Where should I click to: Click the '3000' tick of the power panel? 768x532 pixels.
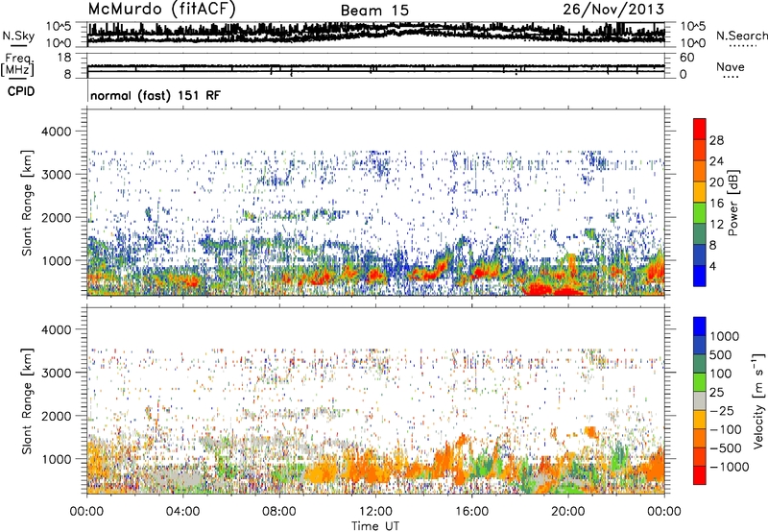click(x=56, y=175)
